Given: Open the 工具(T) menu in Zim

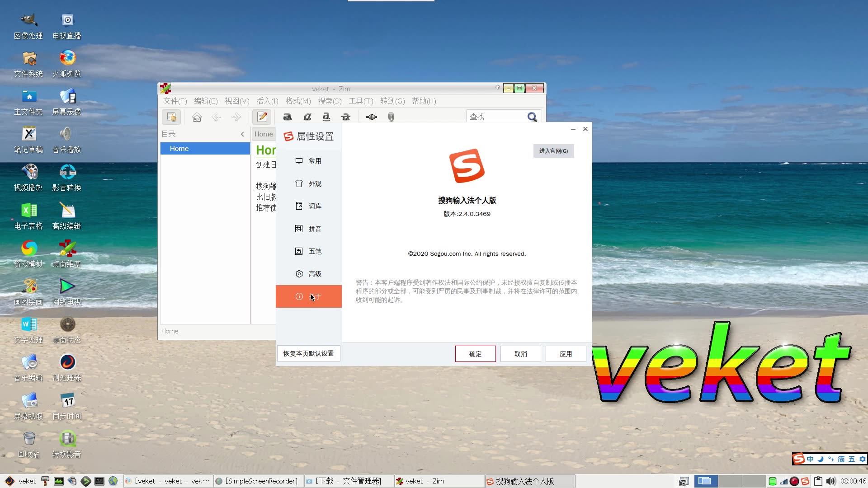Looking at the screenshot, I should [360, 101].
